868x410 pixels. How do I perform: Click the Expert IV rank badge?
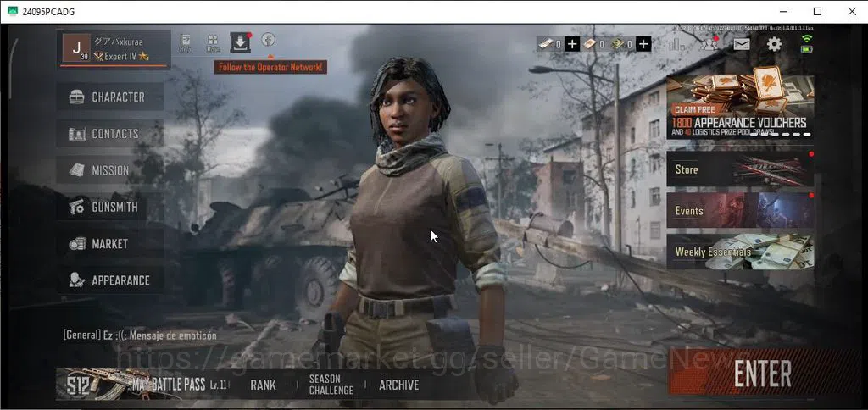122,57
